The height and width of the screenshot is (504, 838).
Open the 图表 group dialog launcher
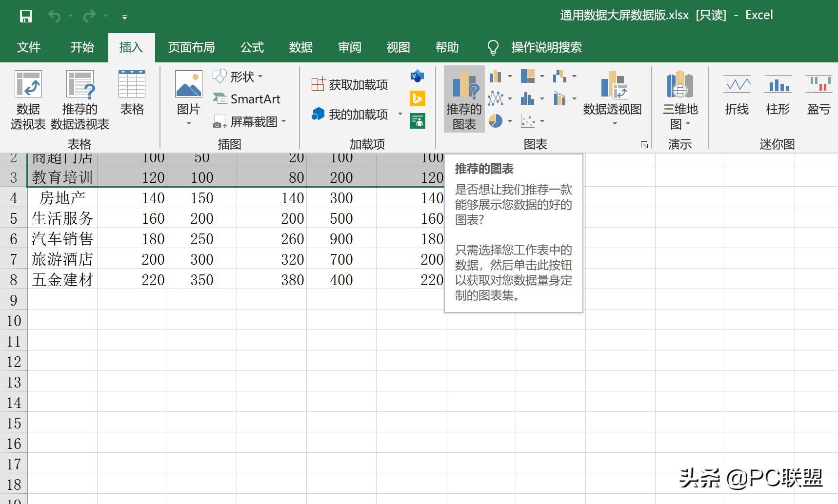coord(645,144)
